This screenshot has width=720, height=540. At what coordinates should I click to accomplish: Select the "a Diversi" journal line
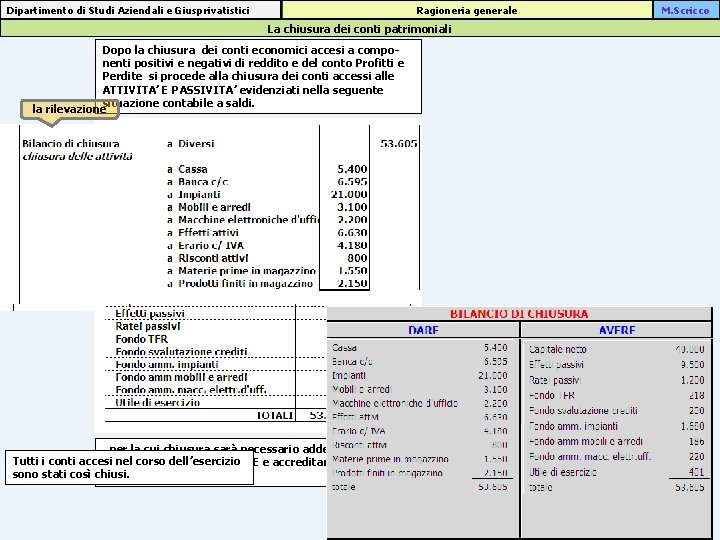coord(191,144)
